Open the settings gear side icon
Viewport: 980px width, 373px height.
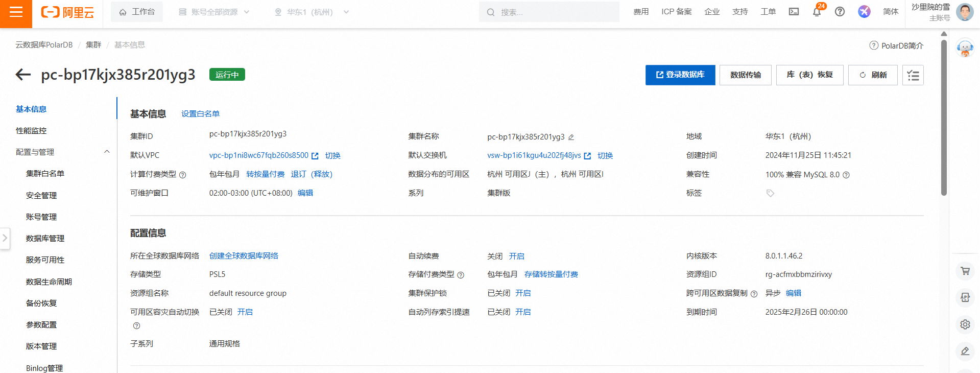pos(965,324)
